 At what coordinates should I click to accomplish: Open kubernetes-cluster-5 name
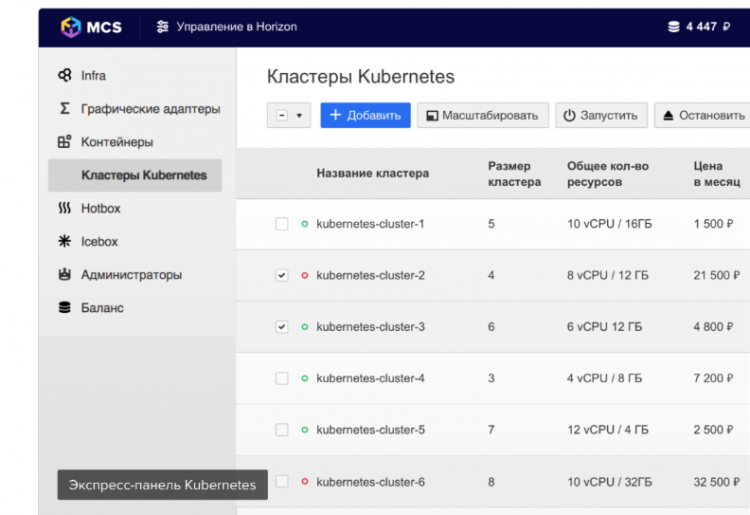(370, 430)
